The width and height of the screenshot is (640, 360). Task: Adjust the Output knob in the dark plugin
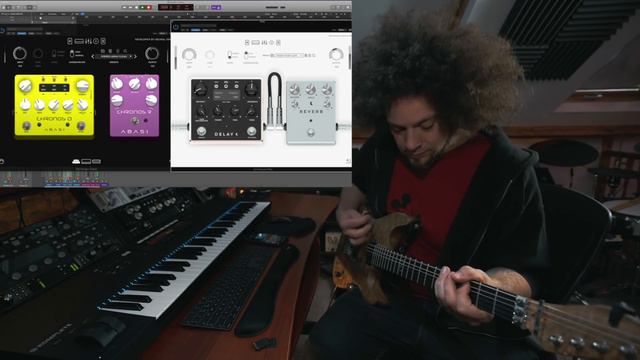click(x=152, y=53)
